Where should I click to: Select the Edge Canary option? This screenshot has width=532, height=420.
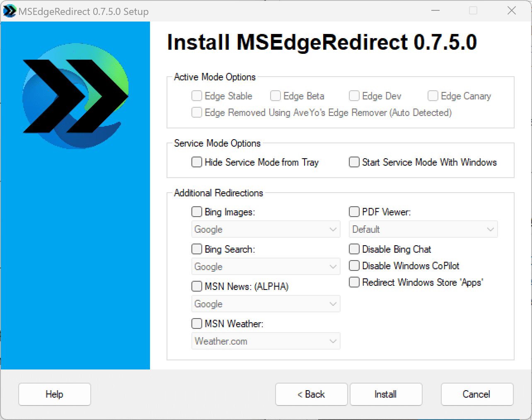coord(433,96)
